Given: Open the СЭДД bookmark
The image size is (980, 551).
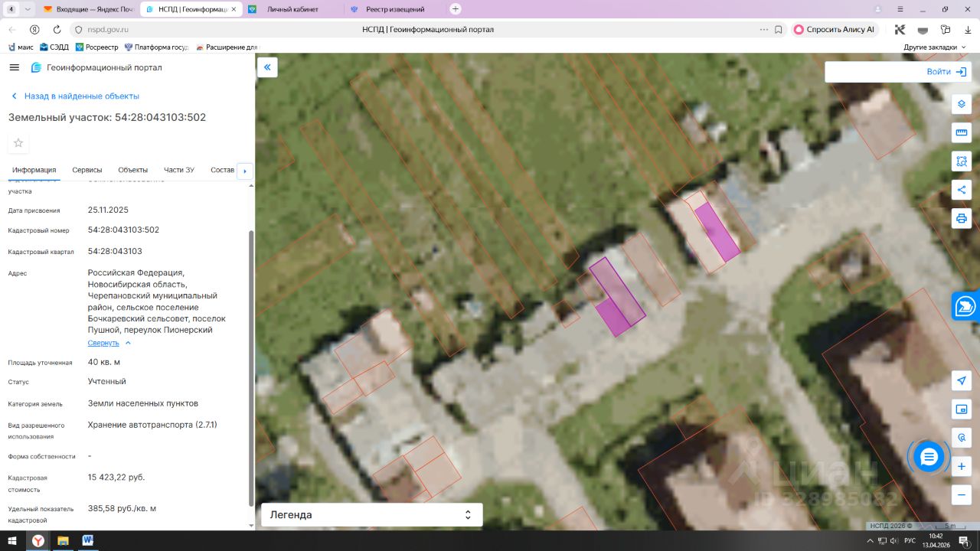Looking at the screenshot, I should tap(54, 47).
